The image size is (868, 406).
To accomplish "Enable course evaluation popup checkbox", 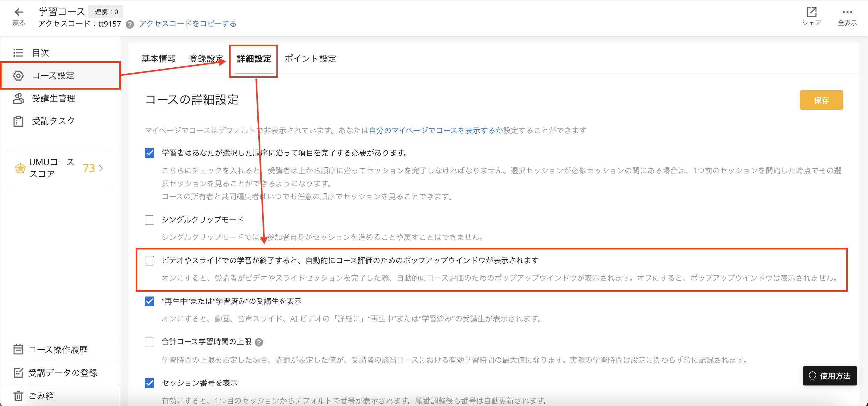I will 149,261.
